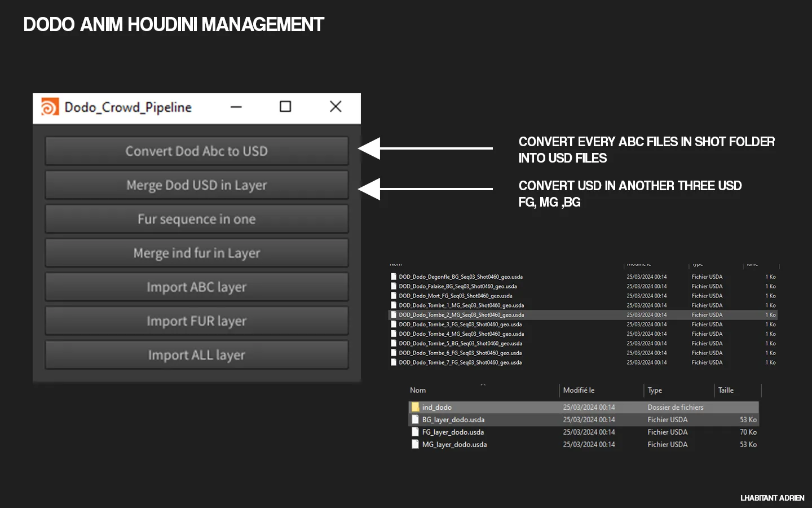Click the file icon beside BG_layer_dodo.usda
The width and height of the screenshot is (812, 508).
[415, 419]
